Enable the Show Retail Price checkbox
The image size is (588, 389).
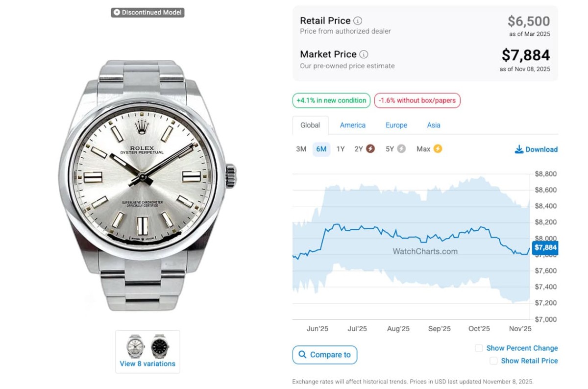pyautogui.click(x=493, y=361)
